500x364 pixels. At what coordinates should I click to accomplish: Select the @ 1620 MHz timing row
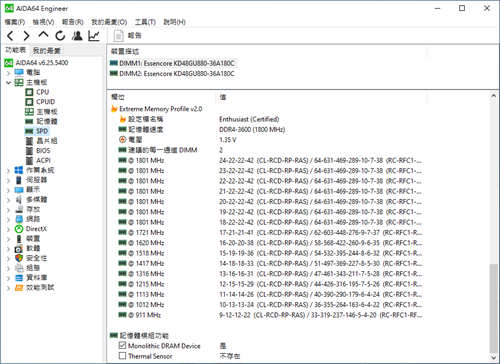click(270, 243)
